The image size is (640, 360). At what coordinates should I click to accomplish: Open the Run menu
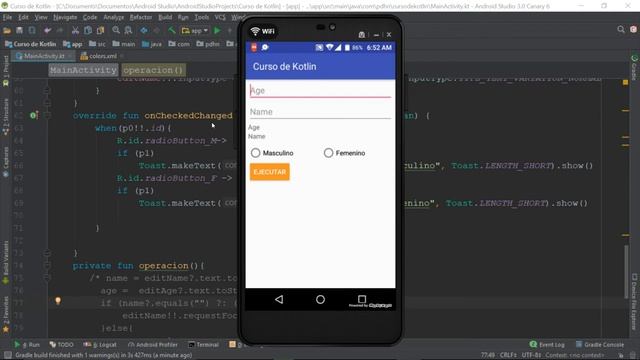(183, 17)
